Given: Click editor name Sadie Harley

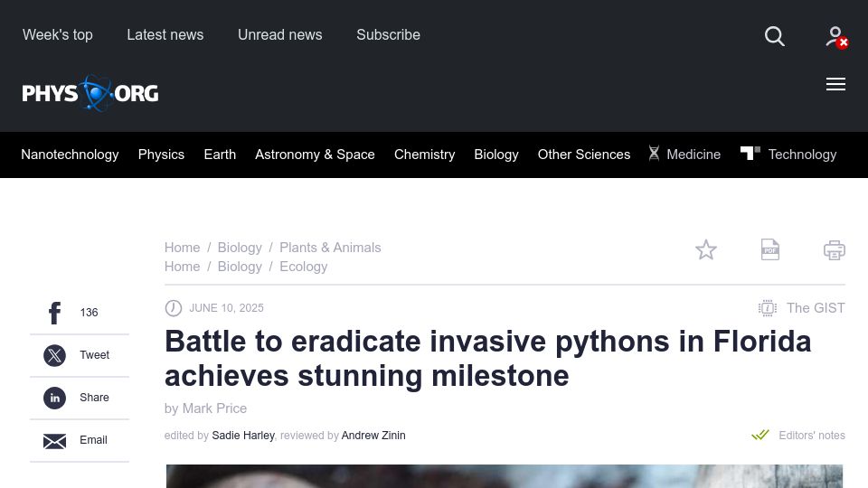Looking at the screenshot, I should [x=243, y=436].
